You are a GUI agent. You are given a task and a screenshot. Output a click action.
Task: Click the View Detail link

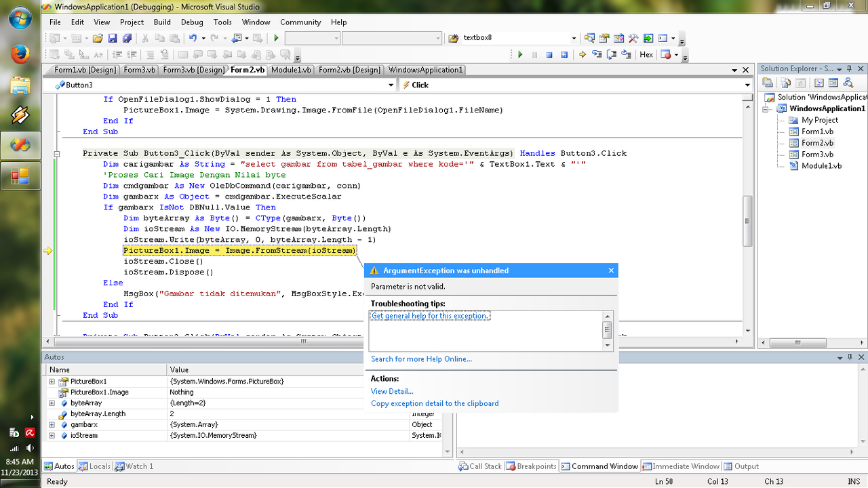(x=392, y=391)
